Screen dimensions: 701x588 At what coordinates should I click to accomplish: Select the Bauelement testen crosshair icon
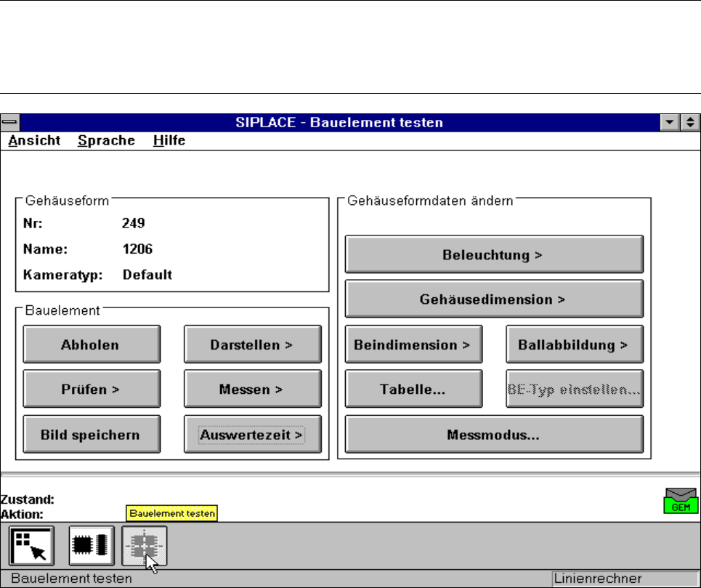pos(145,546)
